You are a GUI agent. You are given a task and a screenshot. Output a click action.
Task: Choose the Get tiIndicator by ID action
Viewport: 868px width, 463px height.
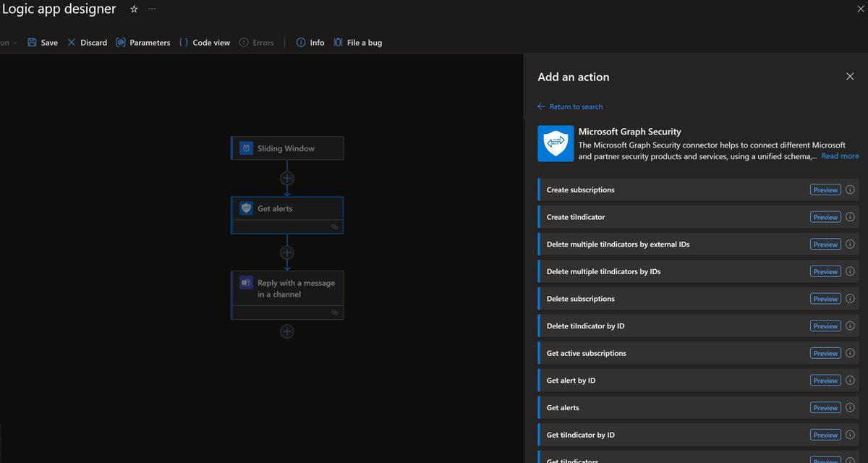tap(698, 435)
